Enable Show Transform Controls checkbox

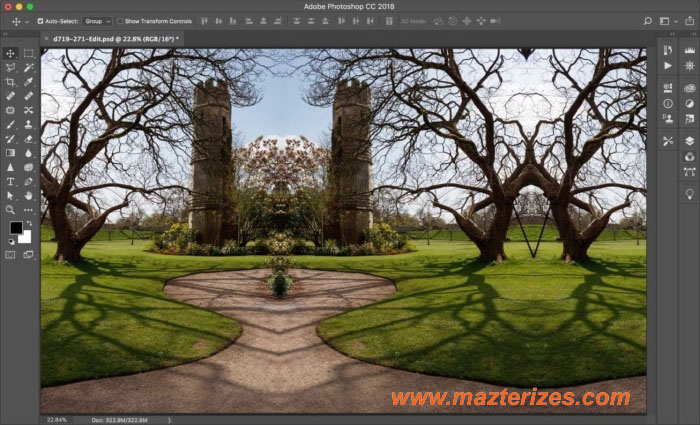[120, 21]
